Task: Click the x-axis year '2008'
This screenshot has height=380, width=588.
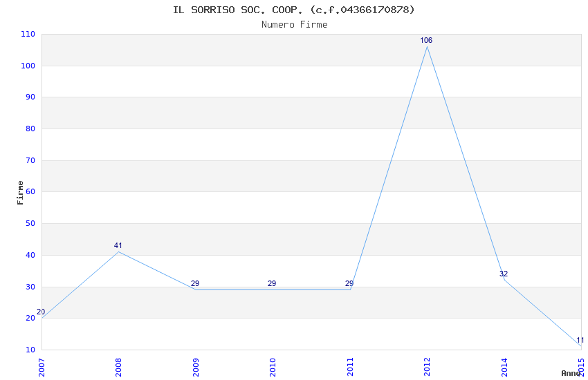Action: point(118,368)
